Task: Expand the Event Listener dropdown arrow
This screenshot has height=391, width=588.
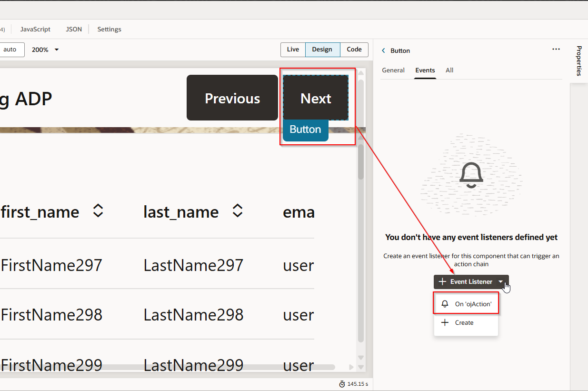Action: tap(500, 282)
